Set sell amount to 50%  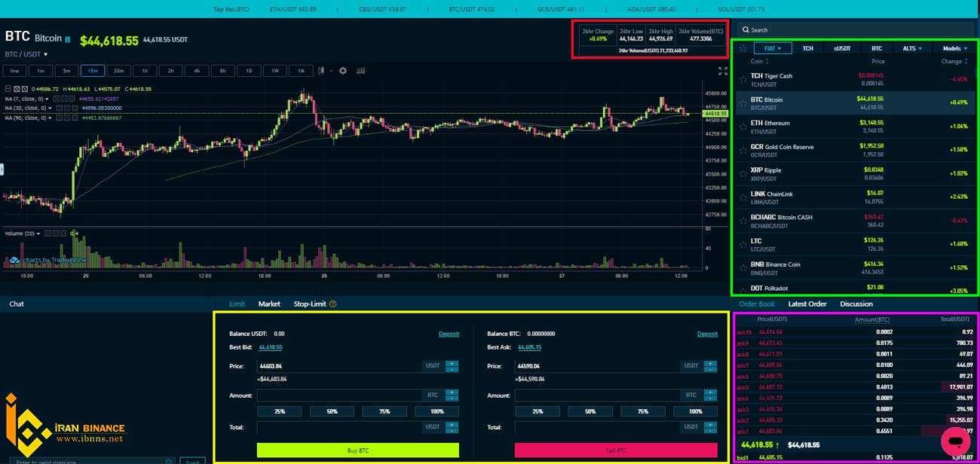point(590,411)
